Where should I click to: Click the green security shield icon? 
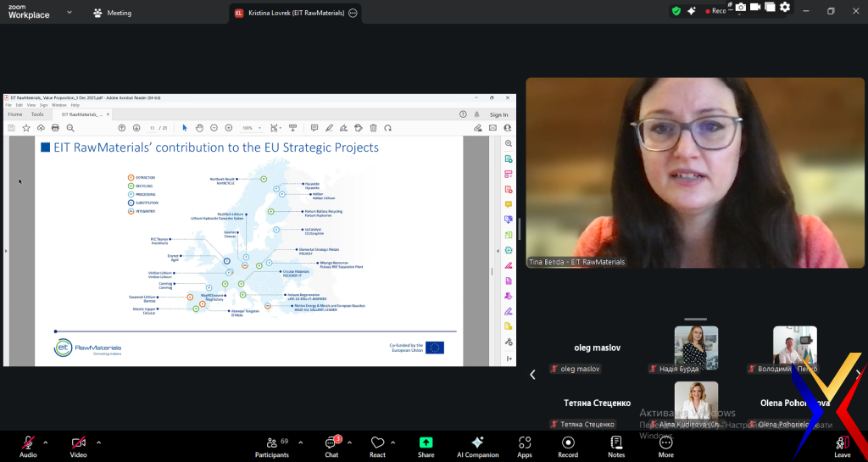(x=676, y=10)
